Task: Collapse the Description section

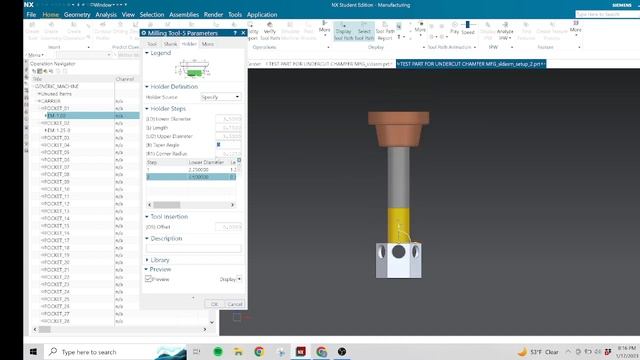Action: pyautogui.click(x=147, y=238)
